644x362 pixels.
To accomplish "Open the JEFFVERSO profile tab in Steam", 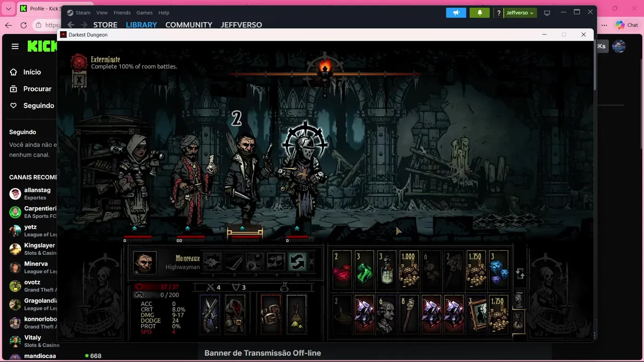I will click(241, 25).
